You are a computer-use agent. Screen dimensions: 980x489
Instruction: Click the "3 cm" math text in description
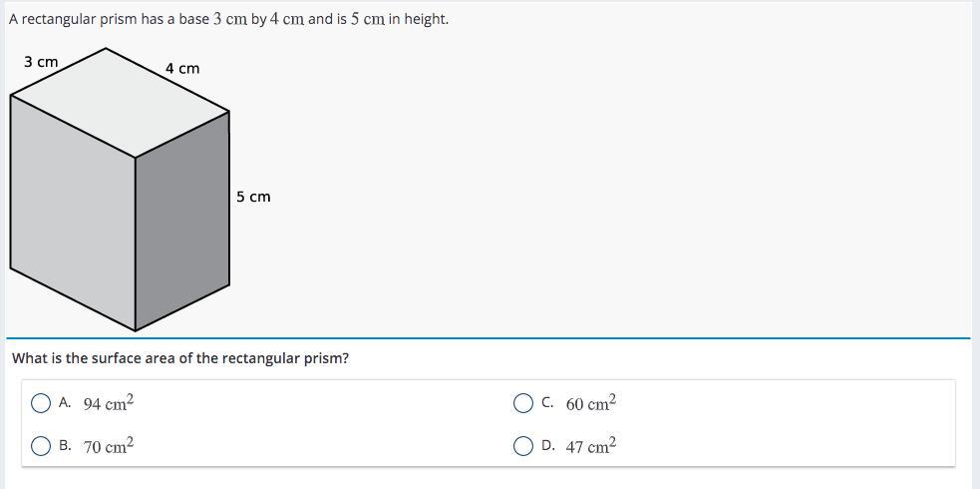point(230,19)
